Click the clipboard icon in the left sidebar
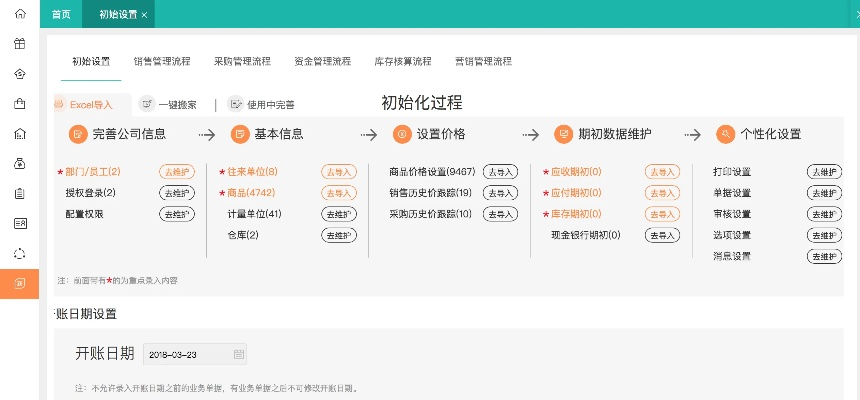Viewport: 860px width, 400px height. tap(20, 193)
